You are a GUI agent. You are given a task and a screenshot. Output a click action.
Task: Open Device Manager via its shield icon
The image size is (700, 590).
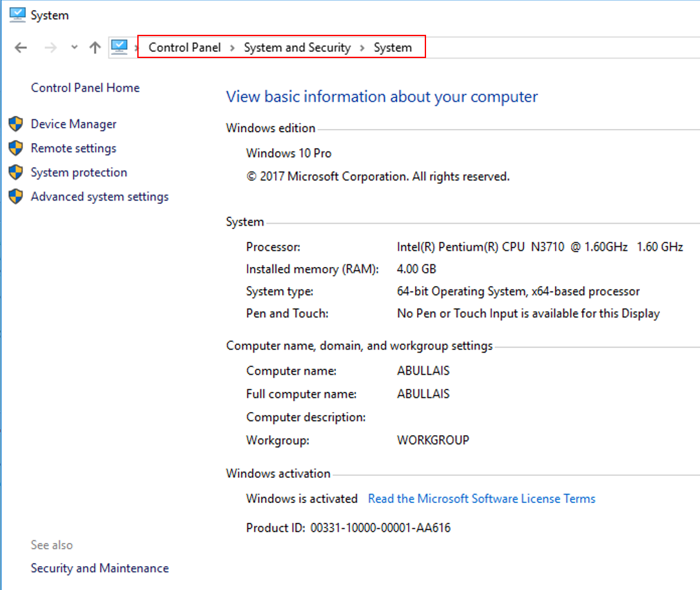coord(16,124)
